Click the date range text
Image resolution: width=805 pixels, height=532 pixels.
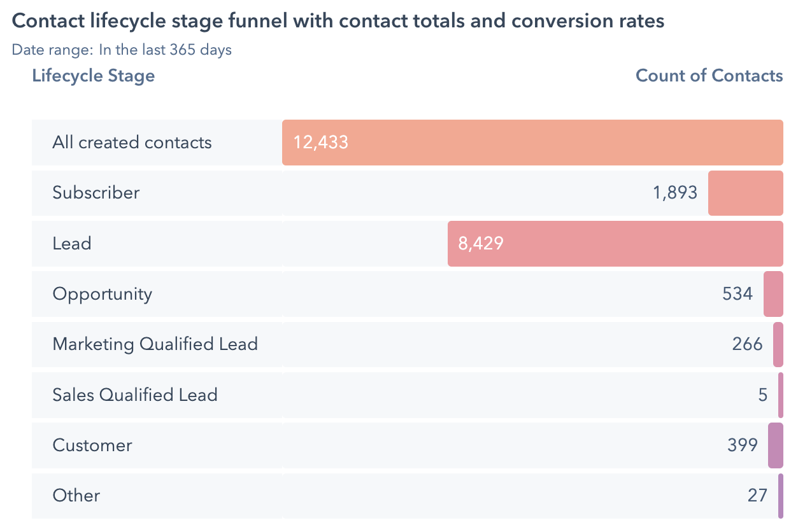(122, 50)
